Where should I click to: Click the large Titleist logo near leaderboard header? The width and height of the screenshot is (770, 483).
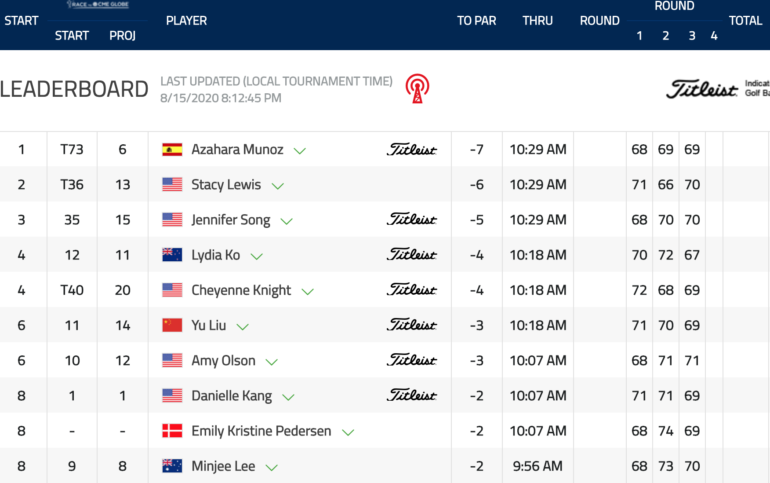coord(702,89)
